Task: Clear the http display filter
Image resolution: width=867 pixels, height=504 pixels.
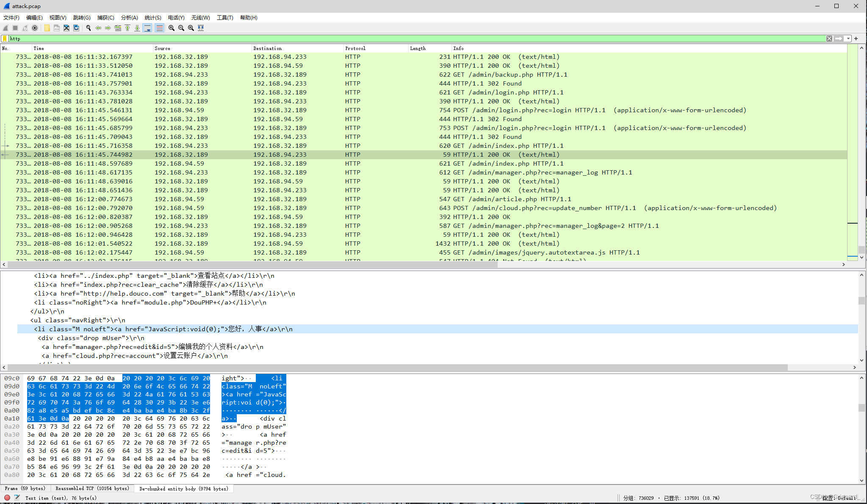Action: [x=829, y=39]
